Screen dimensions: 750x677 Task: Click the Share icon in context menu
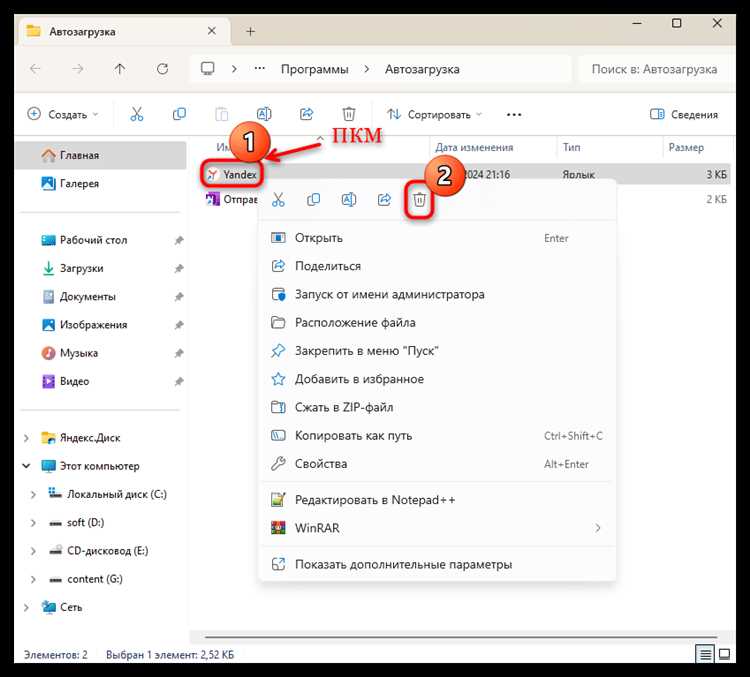click(384, 200)
